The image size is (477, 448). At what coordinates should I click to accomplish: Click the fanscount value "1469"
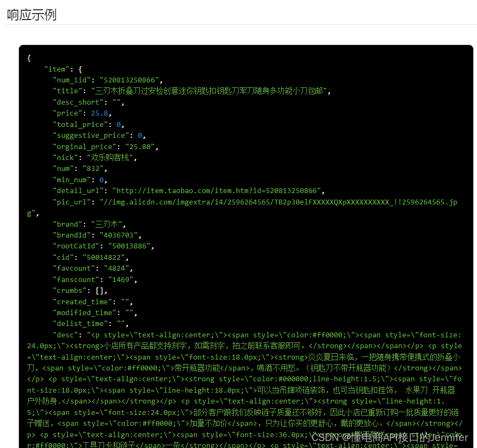click(121, 280)
